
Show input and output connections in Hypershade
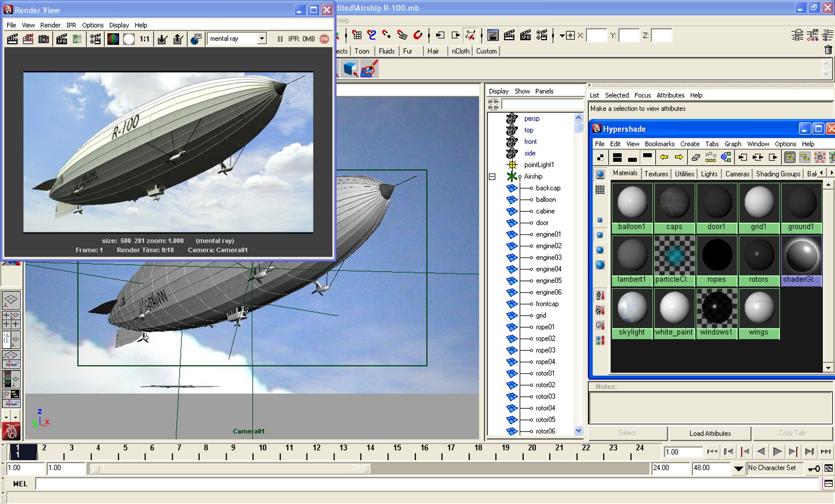click(758, 157)
